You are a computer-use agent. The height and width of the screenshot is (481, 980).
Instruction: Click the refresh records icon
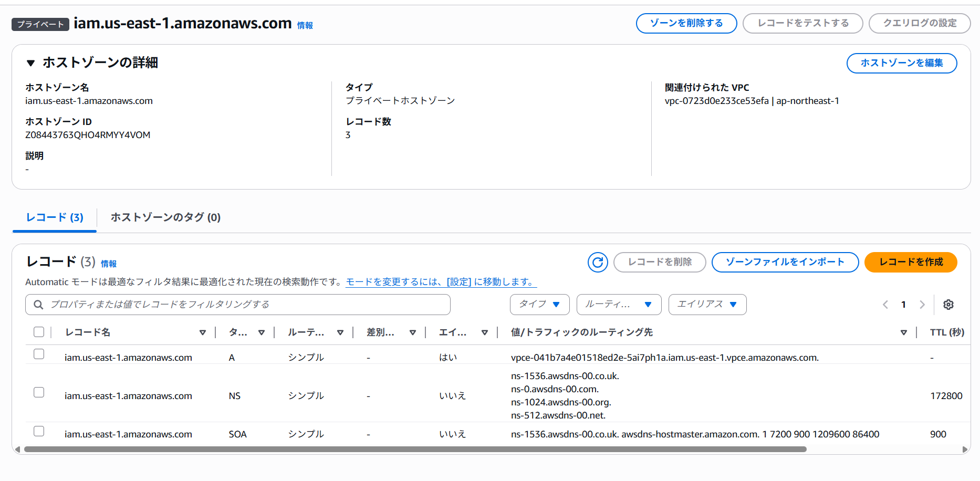click(598, 262)
